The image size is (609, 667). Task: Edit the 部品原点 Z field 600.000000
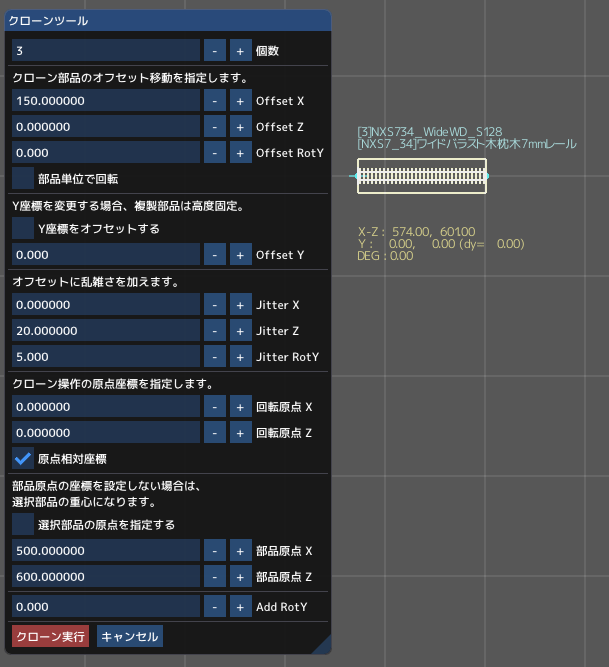[x=106, y=577]
